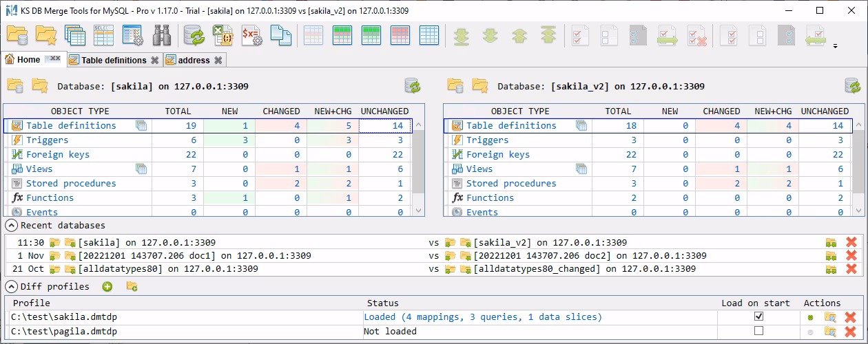Switch to the Table definitions tab
The width and height of the screenshot is (868, 344).
tap(114, 61)
